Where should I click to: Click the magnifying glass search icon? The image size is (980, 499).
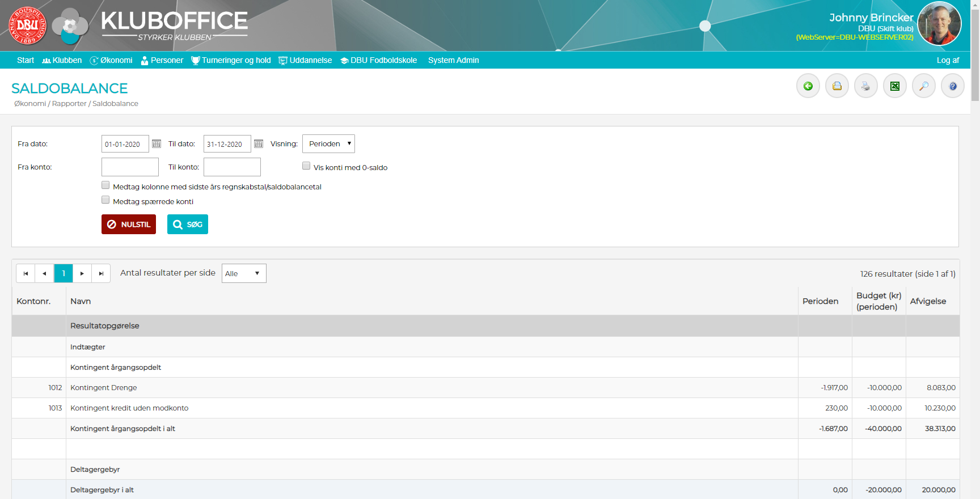[923, 86]
